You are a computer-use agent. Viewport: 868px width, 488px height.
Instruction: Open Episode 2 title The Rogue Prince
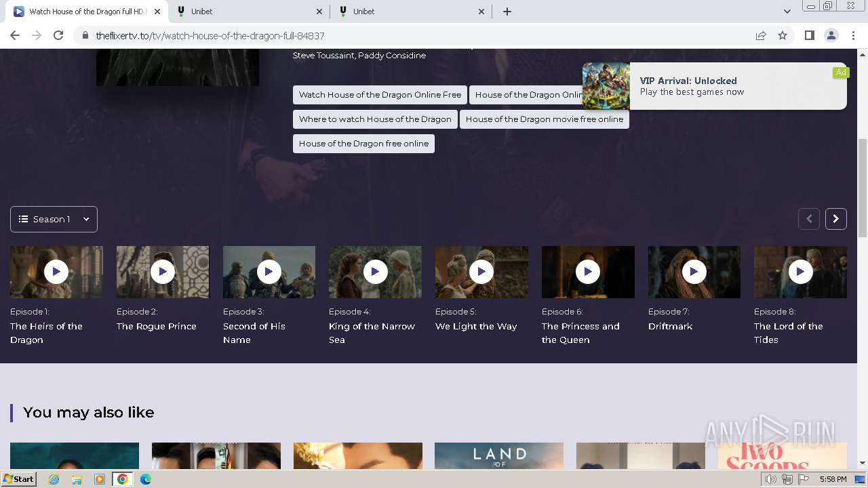(x=157, y=326)
